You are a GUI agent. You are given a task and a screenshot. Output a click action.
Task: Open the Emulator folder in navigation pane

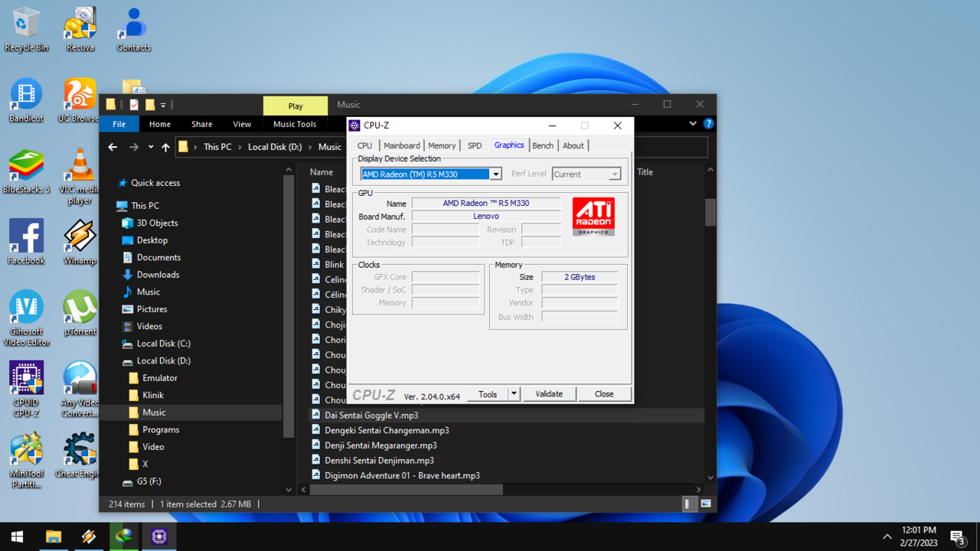pos(160,378)
